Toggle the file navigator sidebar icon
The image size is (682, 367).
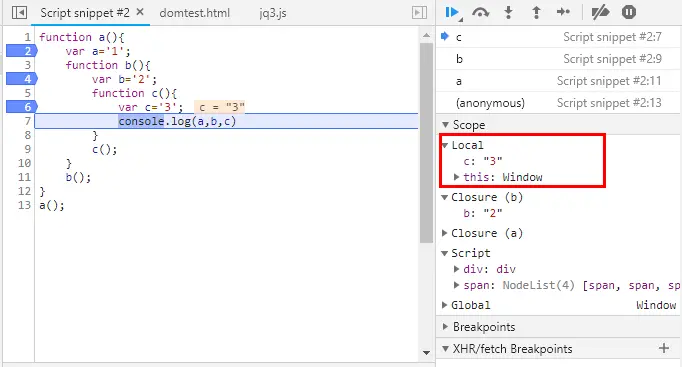(x=19, y=13)
